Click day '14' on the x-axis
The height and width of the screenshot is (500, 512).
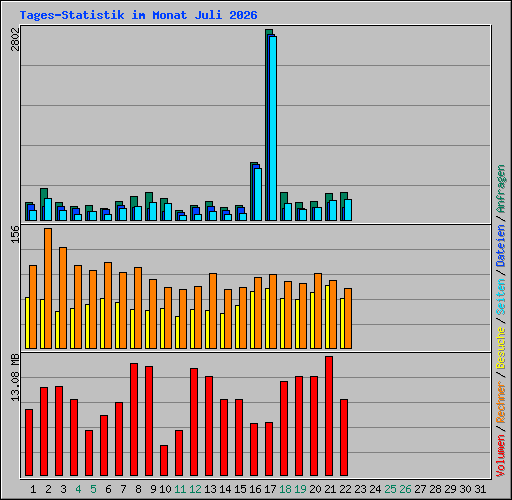(225, 489)
